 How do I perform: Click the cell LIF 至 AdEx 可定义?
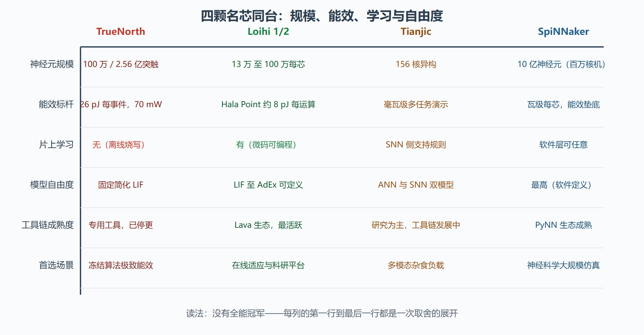pos(268,185)
